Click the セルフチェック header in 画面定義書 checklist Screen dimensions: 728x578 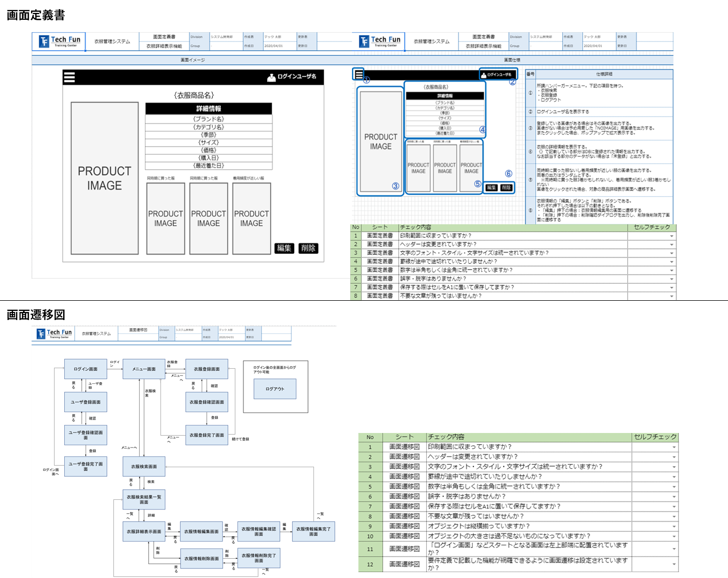click(x=652, y=227)
